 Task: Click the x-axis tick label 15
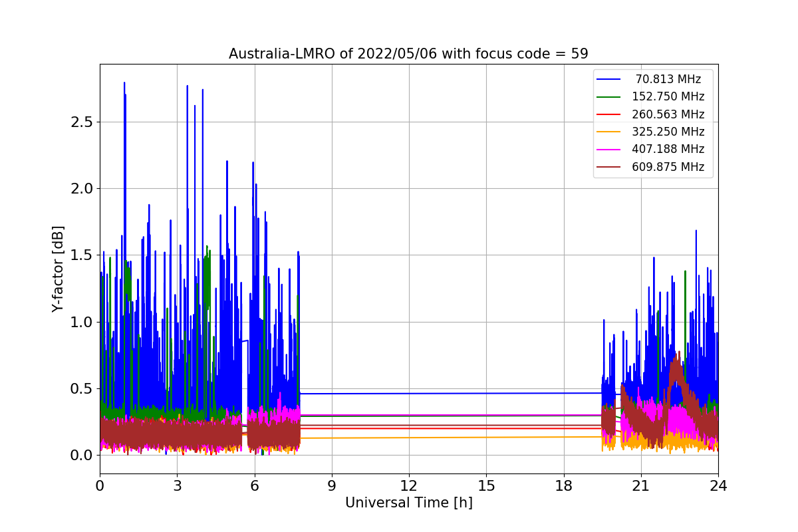486,486
